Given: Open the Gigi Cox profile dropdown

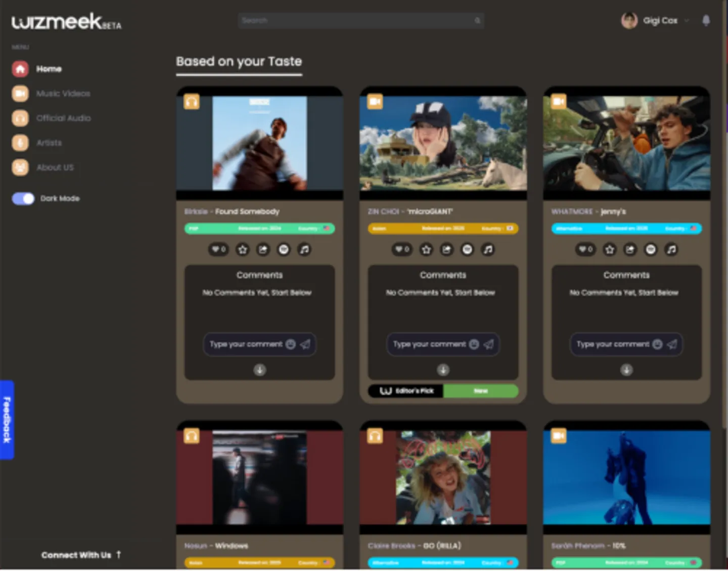Looking at the screenshot, I should [686, 21].
